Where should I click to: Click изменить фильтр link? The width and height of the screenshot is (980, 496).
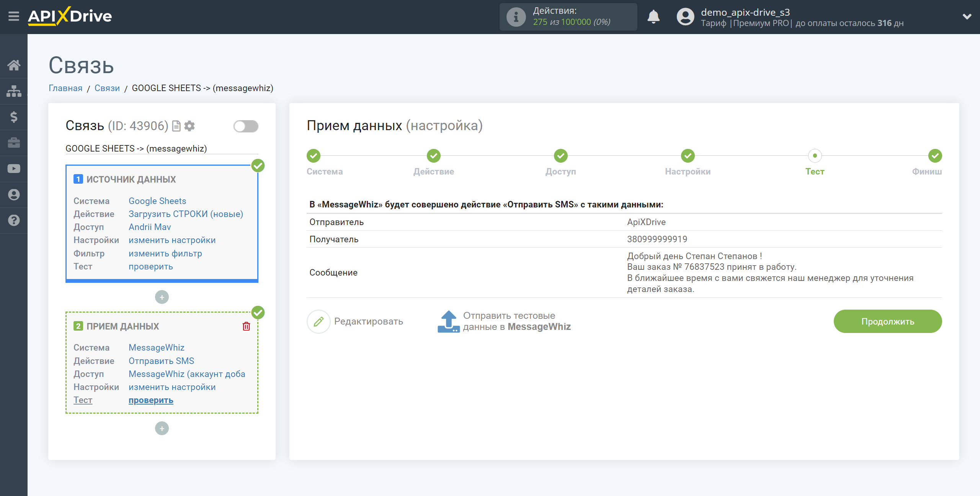tap(165, 253)
